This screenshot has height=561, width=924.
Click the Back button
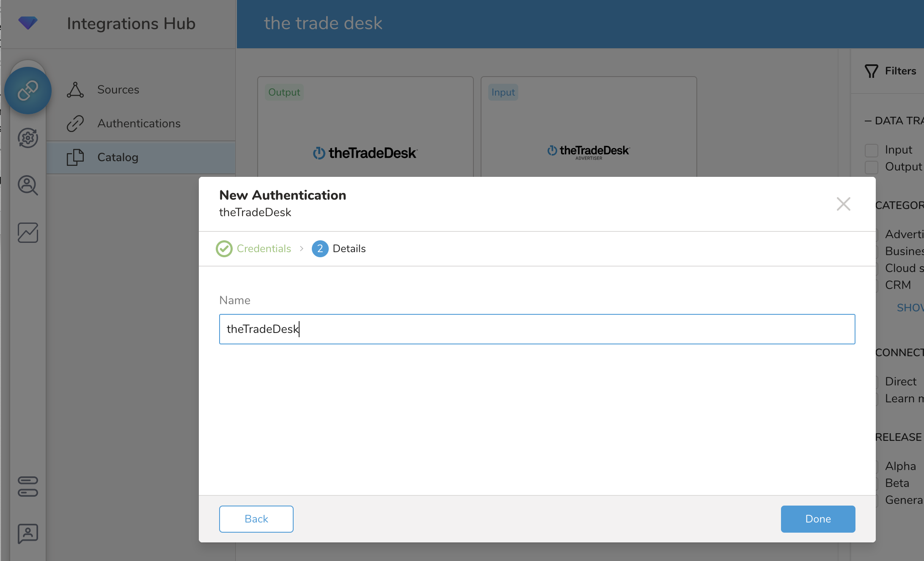point(256,519)
